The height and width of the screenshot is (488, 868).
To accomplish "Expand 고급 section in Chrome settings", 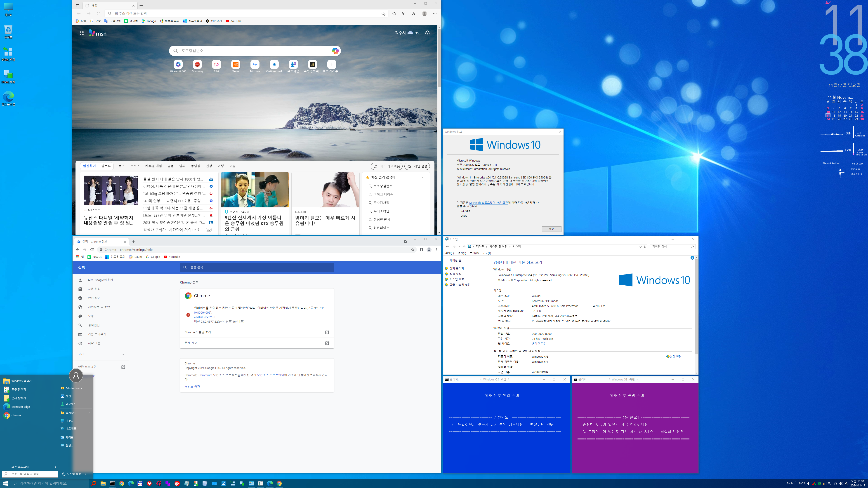I will tap(101, 354).
